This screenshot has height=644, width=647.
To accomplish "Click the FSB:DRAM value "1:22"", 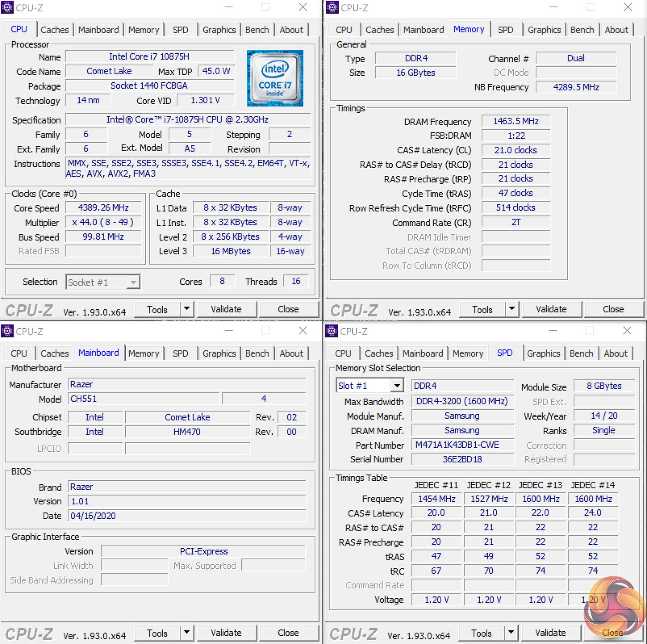I will tap(516, 136).
